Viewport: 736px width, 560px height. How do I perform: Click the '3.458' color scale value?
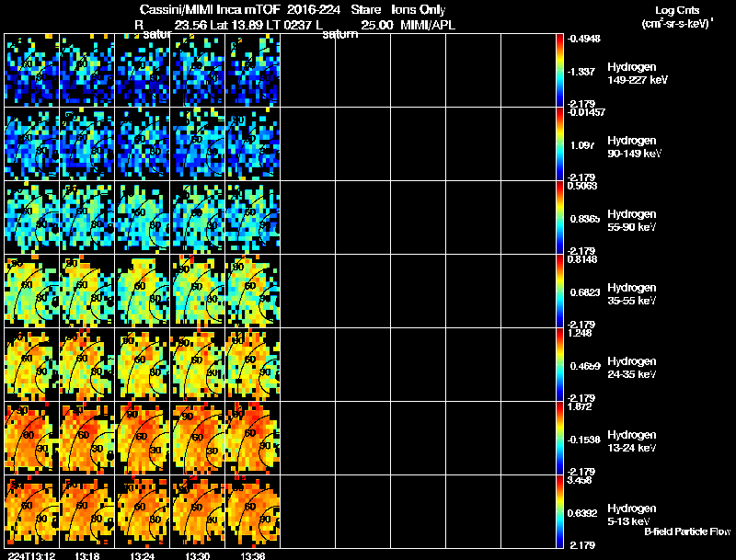coord(580,480)
